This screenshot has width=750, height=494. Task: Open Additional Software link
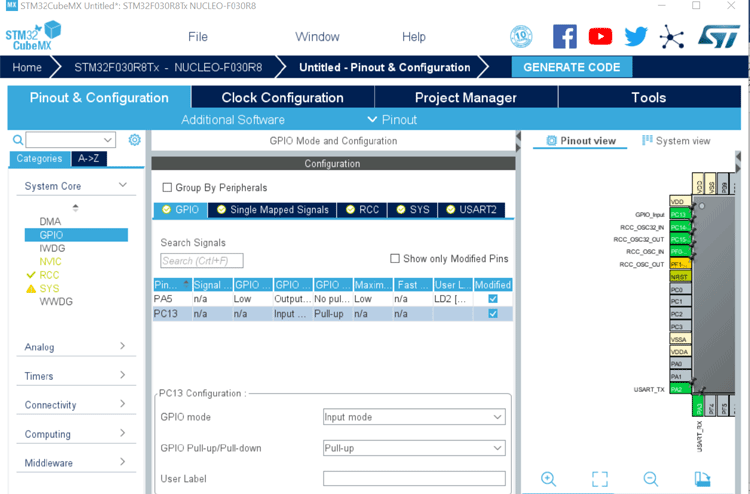[233, 120]
